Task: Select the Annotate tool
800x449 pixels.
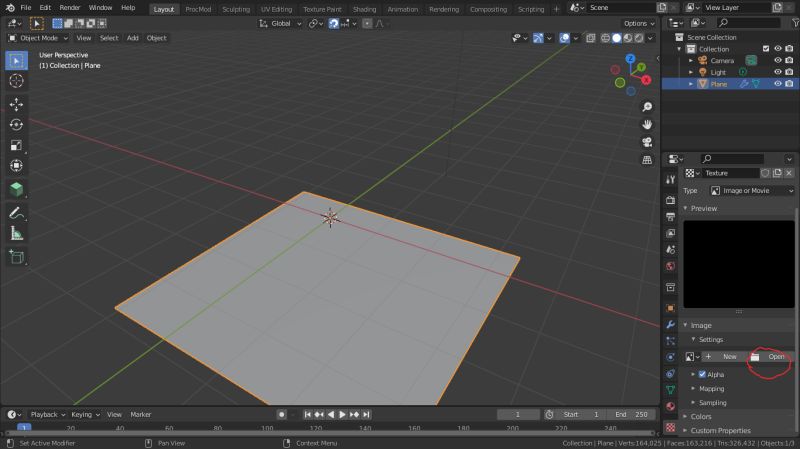Action: 16,213
